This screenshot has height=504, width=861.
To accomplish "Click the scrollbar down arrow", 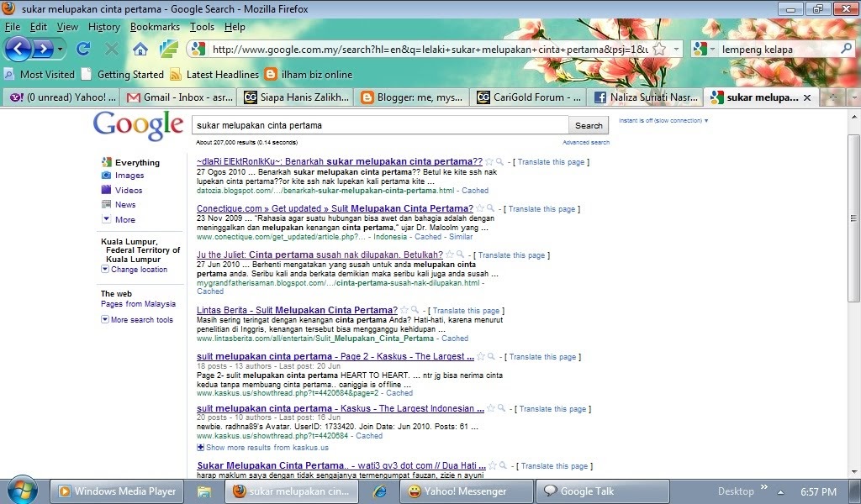I will coord(854,471).
